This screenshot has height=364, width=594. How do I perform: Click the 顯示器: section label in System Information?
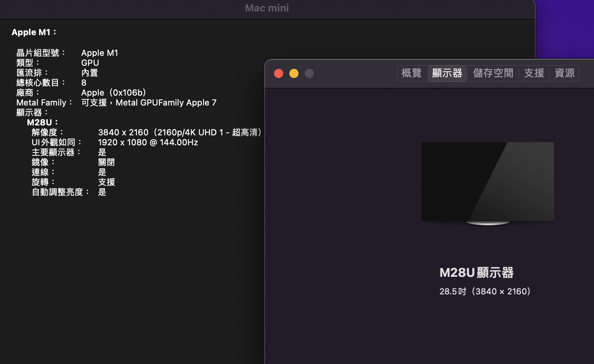(33, 112)
